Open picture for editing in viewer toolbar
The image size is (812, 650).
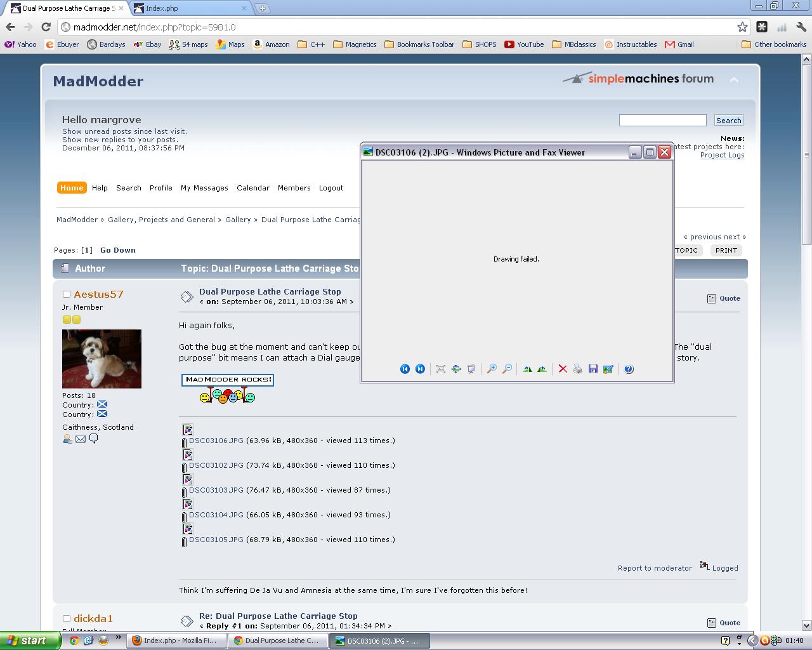[x=608, y=369]
